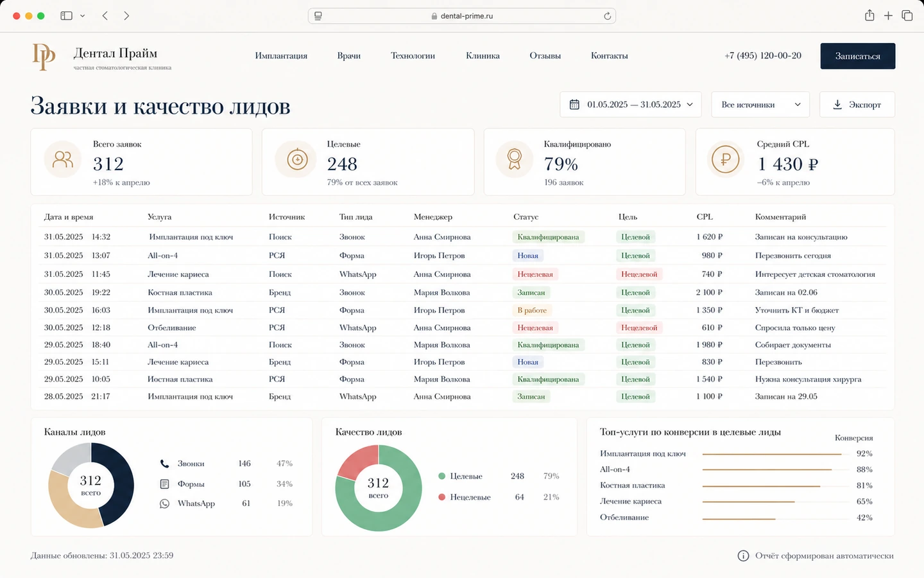924x578 pixels.
Task: Click the red Нецелевые donut chart segment
Action: tap(355, 461)
